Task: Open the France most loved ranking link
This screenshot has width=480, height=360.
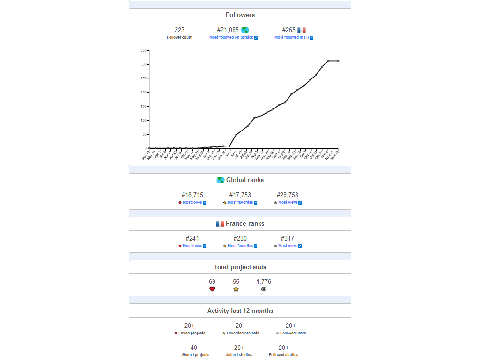Action: tap(192, 246)
